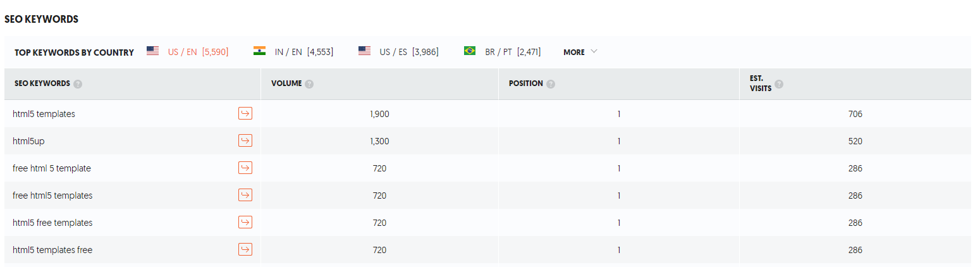Click help icon next to Est. Visits header
This screenshot has height=267, width=980.
(x=779, y=84)
